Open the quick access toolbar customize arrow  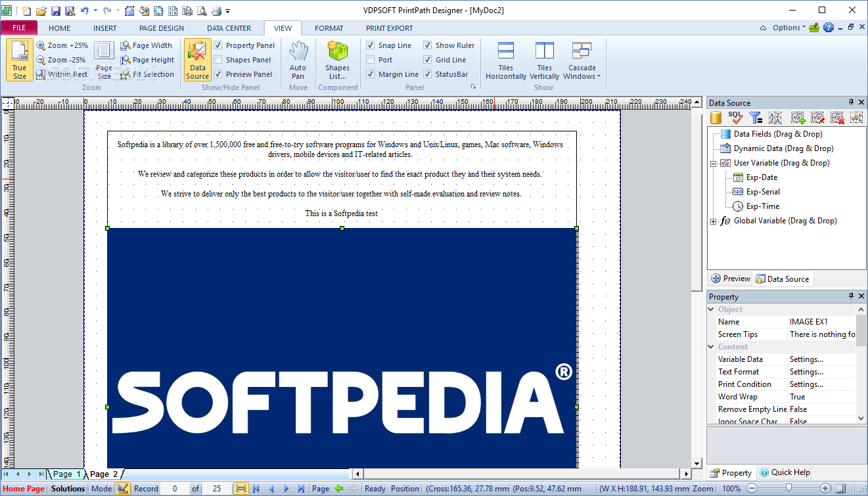(228, 11)
